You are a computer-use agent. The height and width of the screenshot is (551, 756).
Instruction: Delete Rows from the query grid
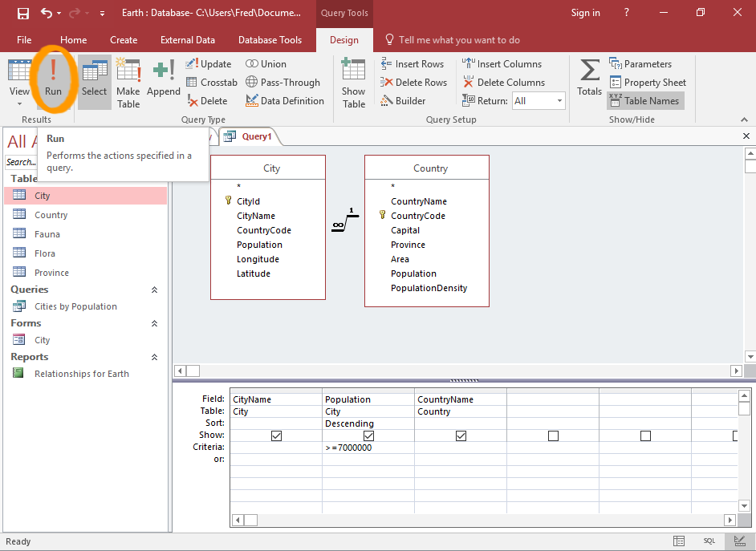pos(413,83)
